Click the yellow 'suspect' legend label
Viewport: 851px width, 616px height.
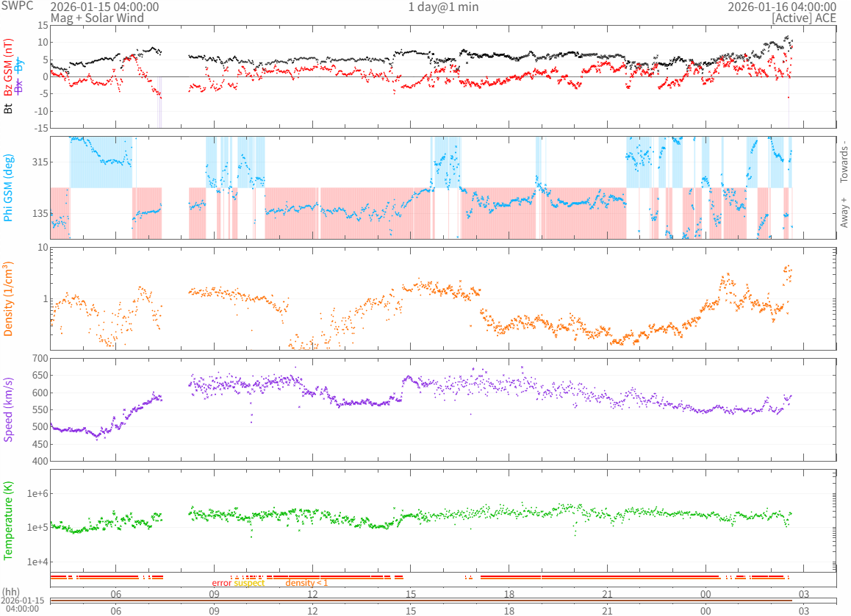coord(249,583)
